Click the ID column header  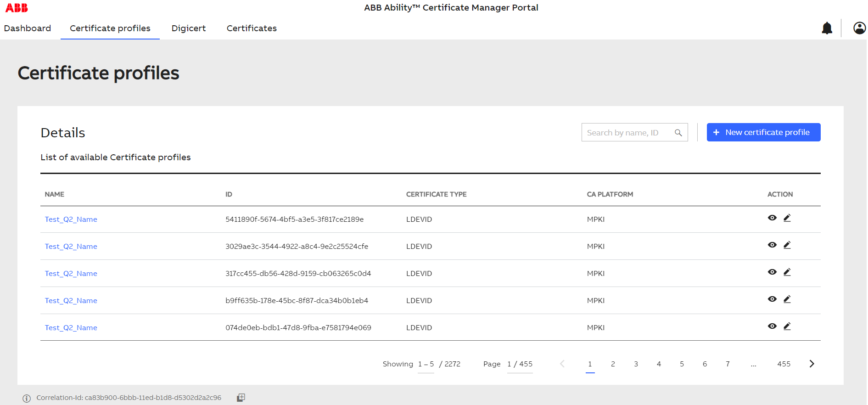229,194
